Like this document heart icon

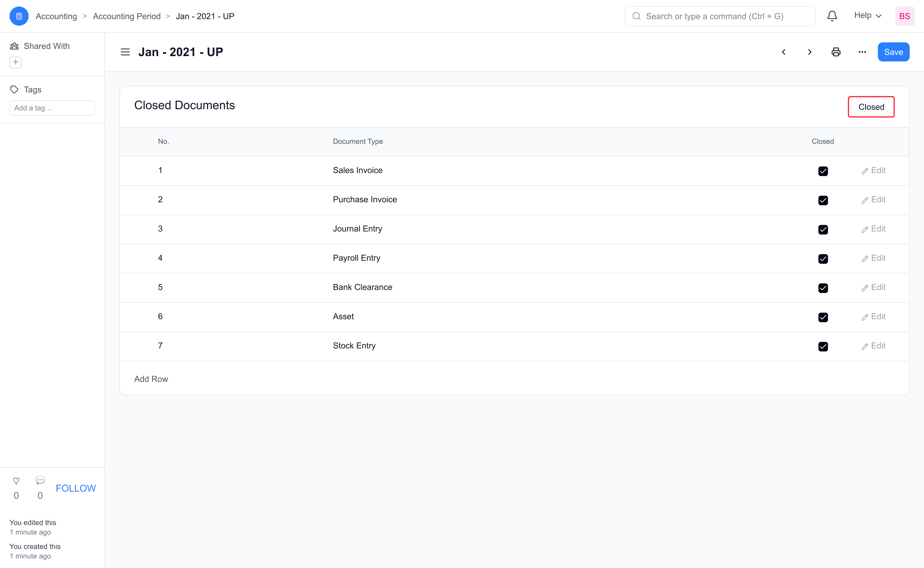point(16,480)
